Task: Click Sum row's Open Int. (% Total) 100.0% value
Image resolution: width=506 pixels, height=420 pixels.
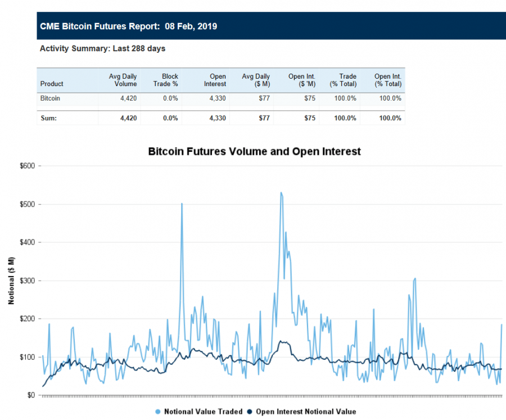Action: [390, 118]
